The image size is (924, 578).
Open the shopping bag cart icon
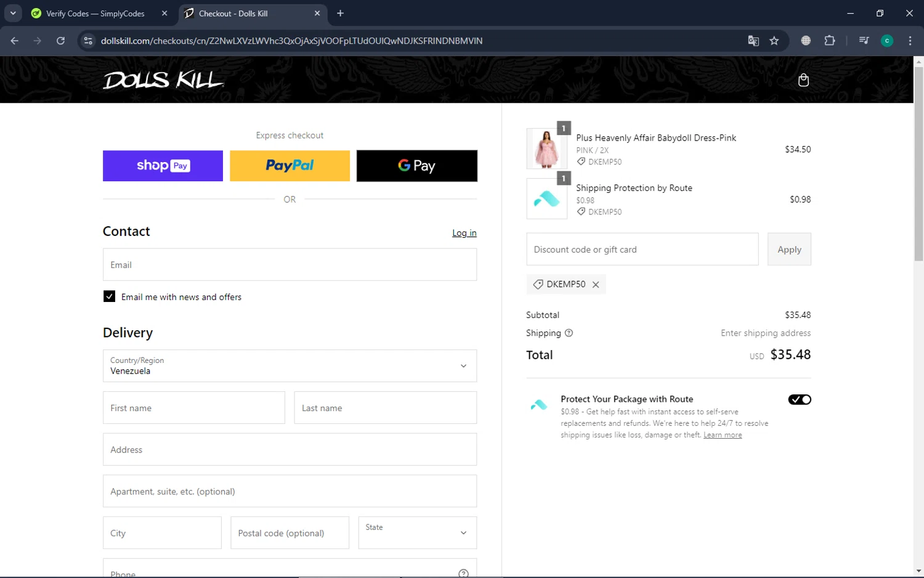[803, 80]
